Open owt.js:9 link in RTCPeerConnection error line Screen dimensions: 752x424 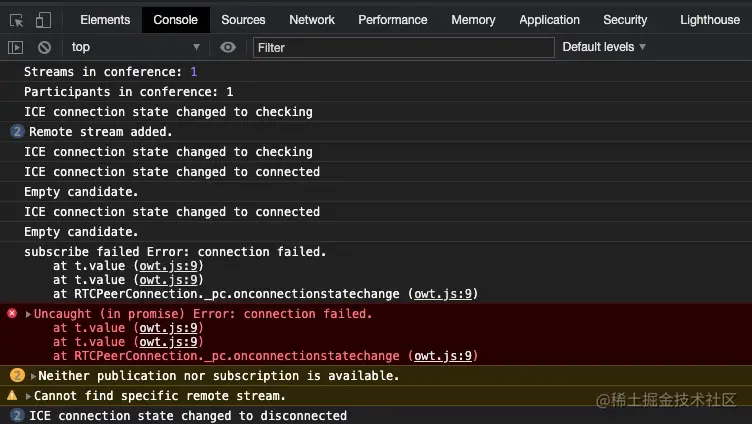443,356
